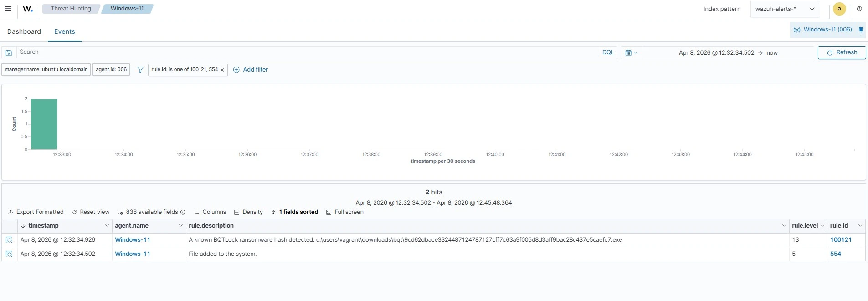Go to Threat Hunting breadcrumb
Viewport: 868px width, 301px height.
pos(71,9)
